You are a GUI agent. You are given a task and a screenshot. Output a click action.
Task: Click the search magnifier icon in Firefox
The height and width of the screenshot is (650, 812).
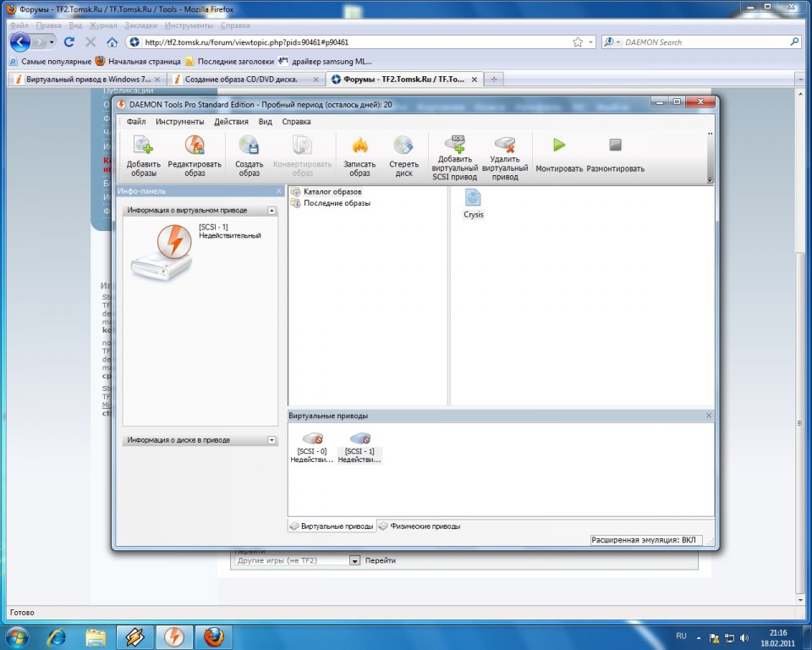pos(795,42)
